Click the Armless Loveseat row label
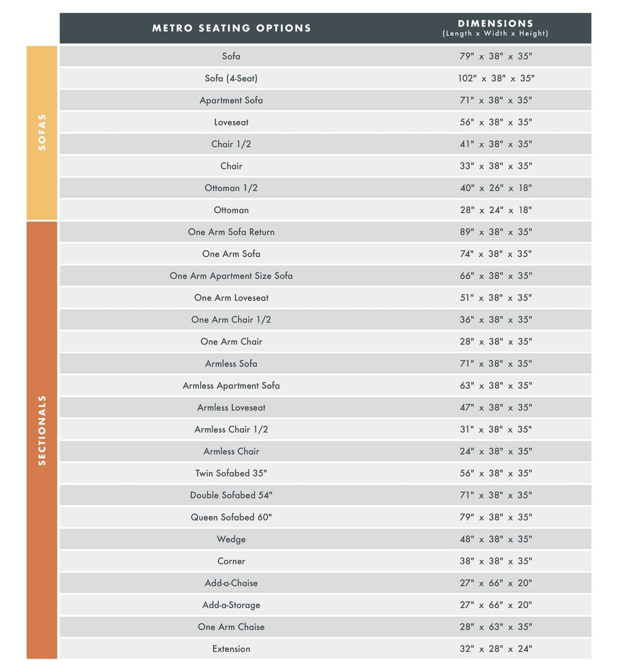Image resolution: width=618 pixels, height=672 pixels. pos(231,408)
